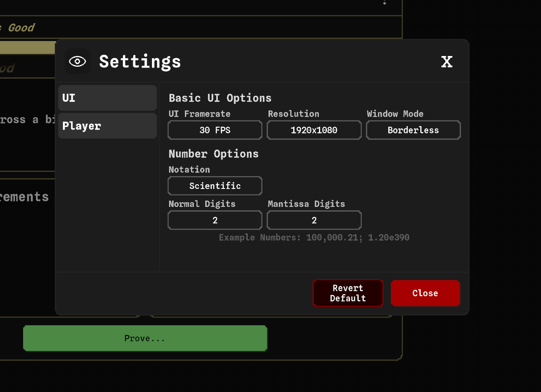Adjust the Normal Digits value box
The width and height of the screenshot is (541, 392).
click(215, 221)
